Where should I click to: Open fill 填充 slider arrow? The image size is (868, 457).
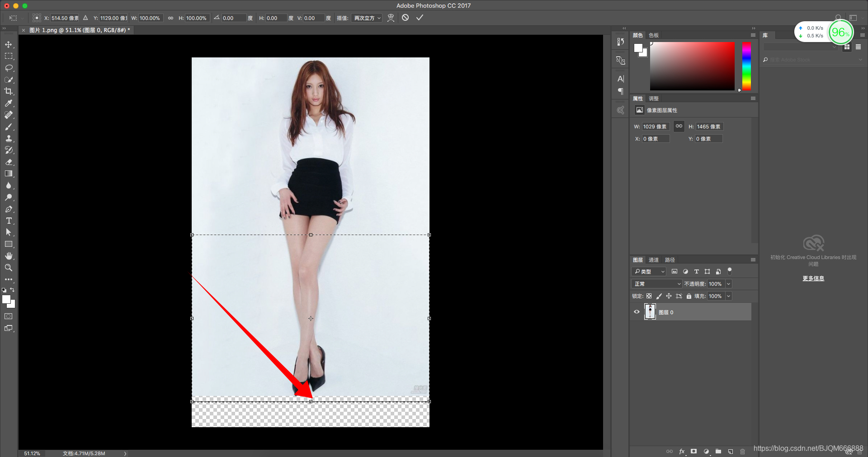click(728, 296)
